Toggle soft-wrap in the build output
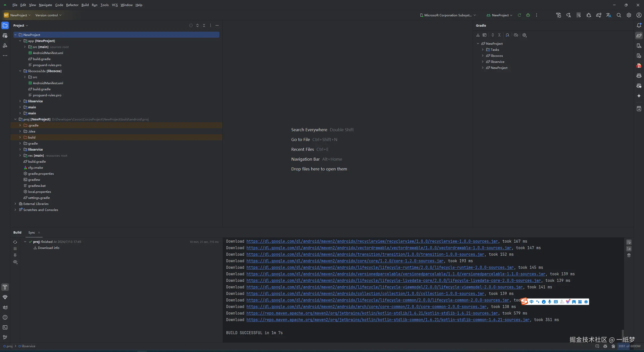The image size is (644, 352). tap(629, 242)
